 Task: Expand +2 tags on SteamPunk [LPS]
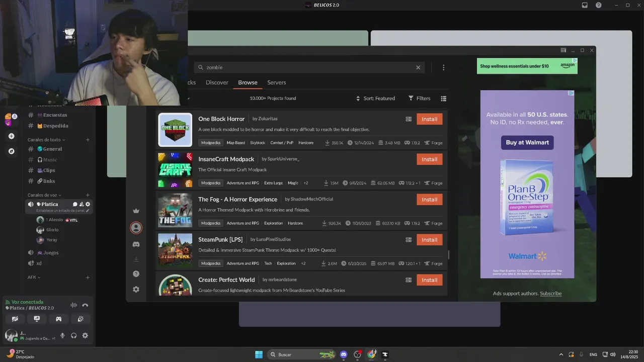click(x=303, y=263)
